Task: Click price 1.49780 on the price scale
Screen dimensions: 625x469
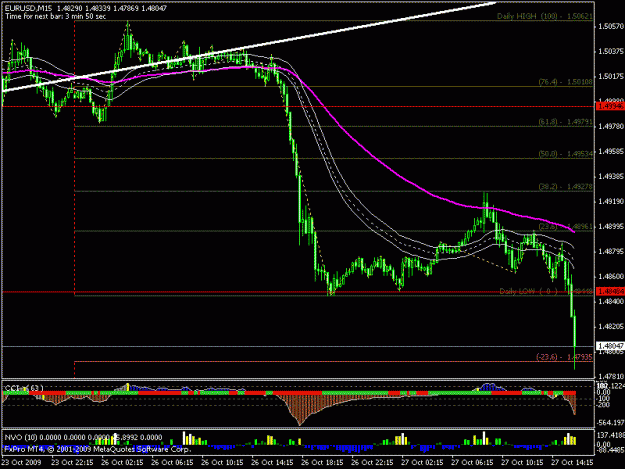Action: [611, 126]
